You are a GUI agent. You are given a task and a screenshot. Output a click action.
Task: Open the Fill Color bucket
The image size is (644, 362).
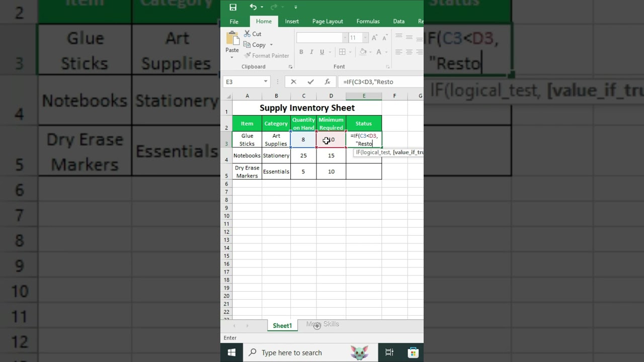tap(363, 52)
